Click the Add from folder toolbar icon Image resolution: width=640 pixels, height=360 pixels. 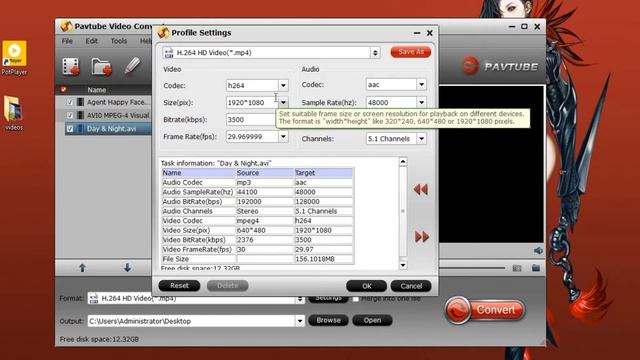point(101,67)
